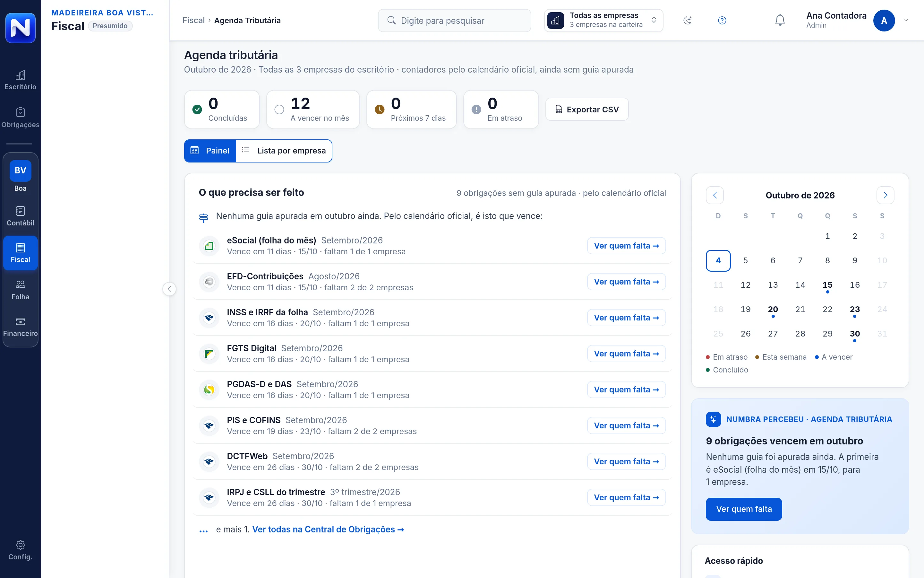The width and height of the screenshot is (924, 578).
Task: Expand the user account menu chevron
Action: pyautogui.click(x=906, y=20)
